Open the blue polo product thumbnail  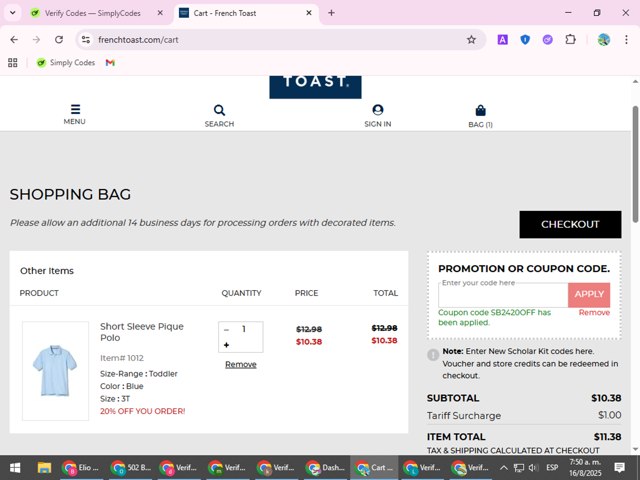(56, 371)
